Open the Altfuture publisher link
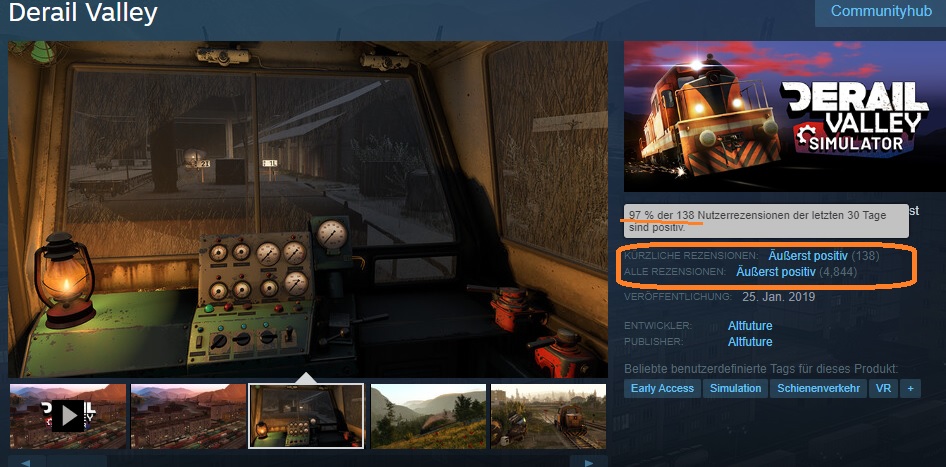This screenshot has width=946, height=467. point(750,342)
